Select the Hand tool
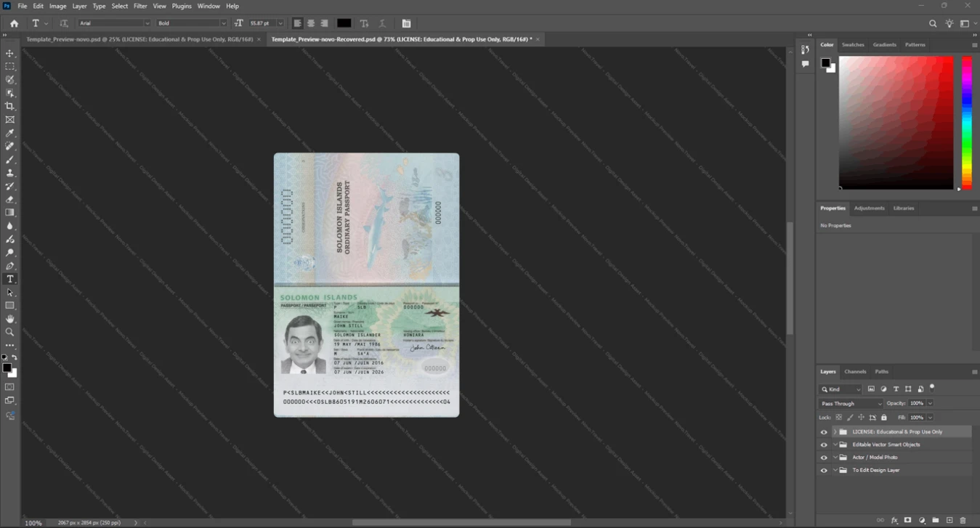This screenshot has width=980, height=528. coord(10,319)
